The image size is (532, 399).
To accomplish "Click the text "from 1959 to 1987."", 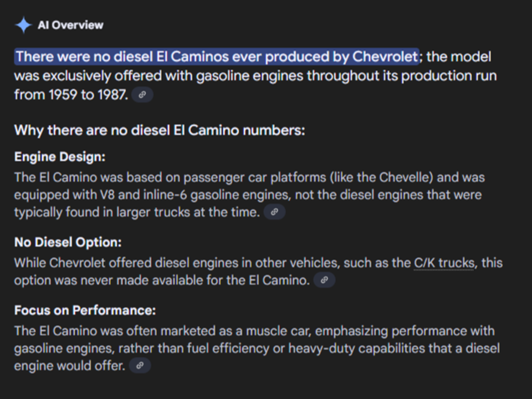I will click(x=70, y=95).
